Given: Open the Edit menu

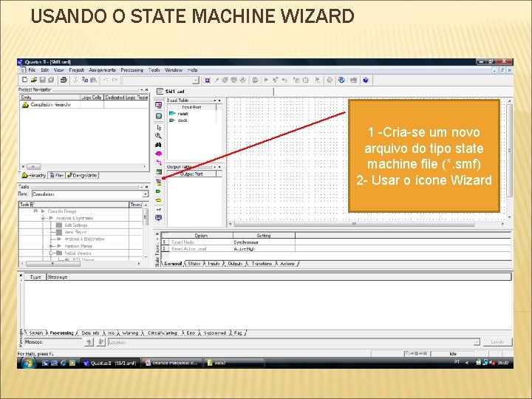Looking at the screenshot, I should tap(45, 70).
